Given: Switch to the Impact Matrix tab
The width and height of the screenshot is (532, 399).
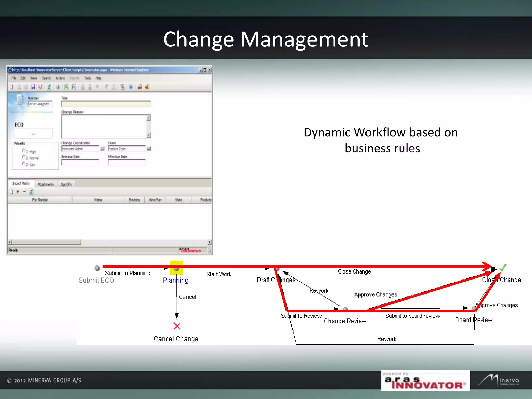Looking at the screenshot, I should [x=21, y=183].
